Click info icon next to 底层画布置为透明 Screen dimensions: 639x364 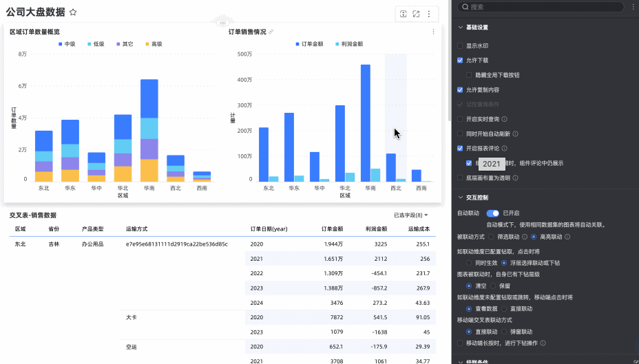[x=515, y=178]
